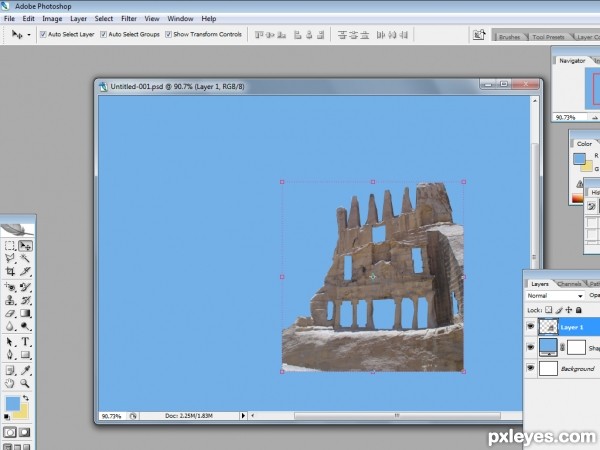Select the Crop tool
Image resolution: width=600 pixels, height=450 pixels.
tap(10, 271)
